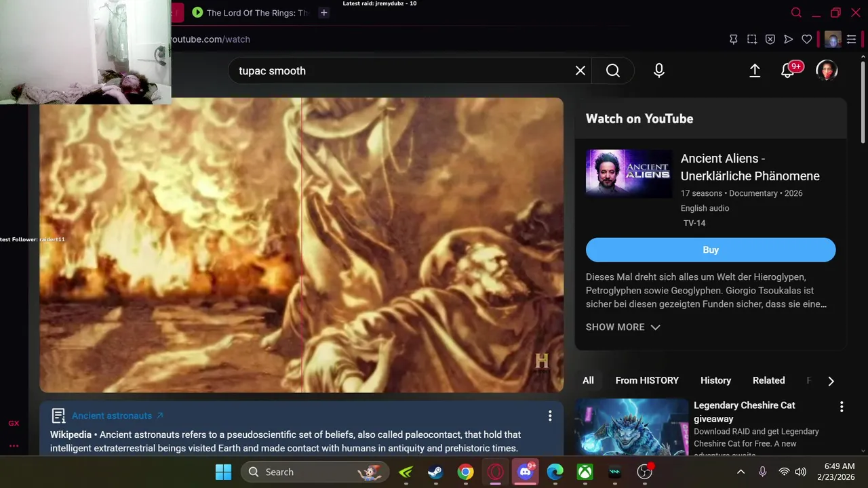Show hidden system tray icons chevron
The height and width of the screenshot is (488, 868).
(x=741, y=472)
